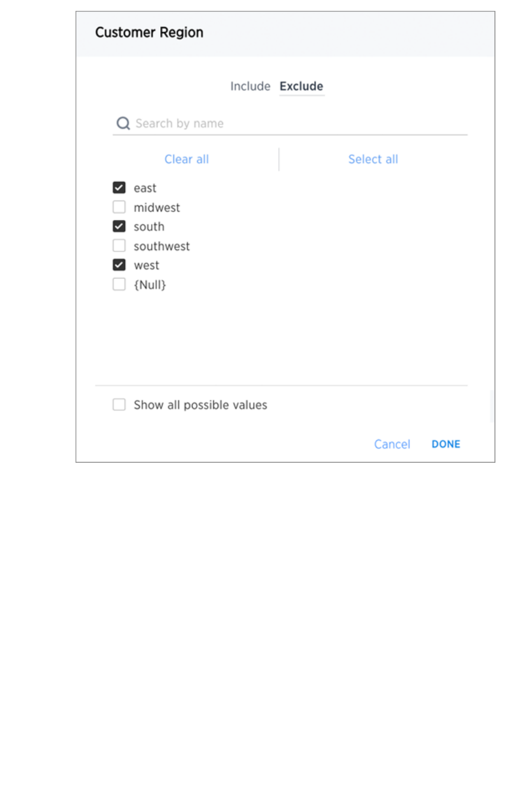Cancel the Customer Region filter dialog
522x812 pixels.
click(x=392, y=444)
